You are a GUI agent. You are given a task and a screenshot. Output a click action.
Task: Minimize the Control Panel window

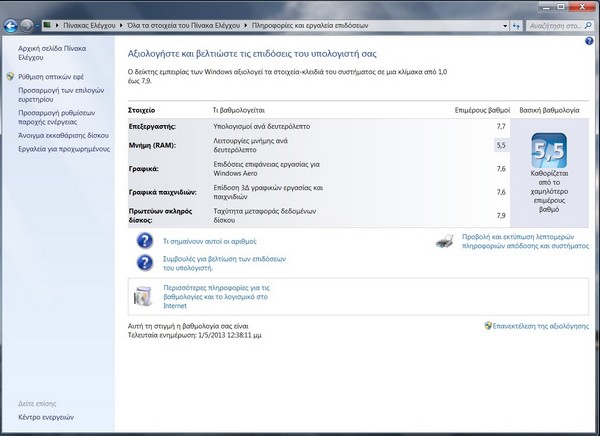coord(547,7)
